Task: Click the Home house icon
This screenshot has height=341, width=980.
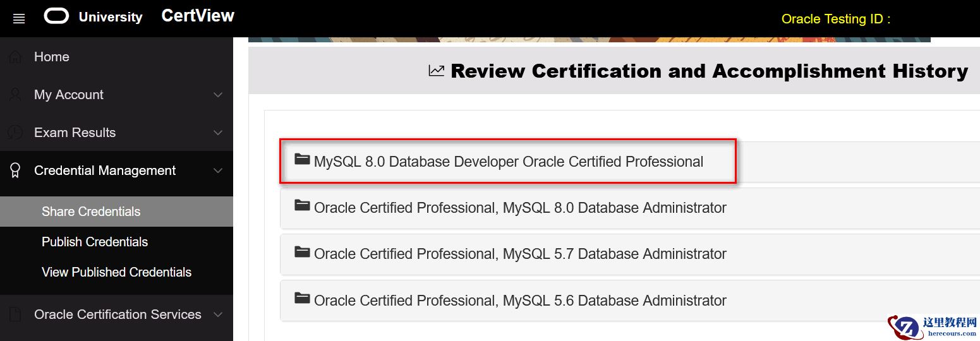Action: point(15,57)
